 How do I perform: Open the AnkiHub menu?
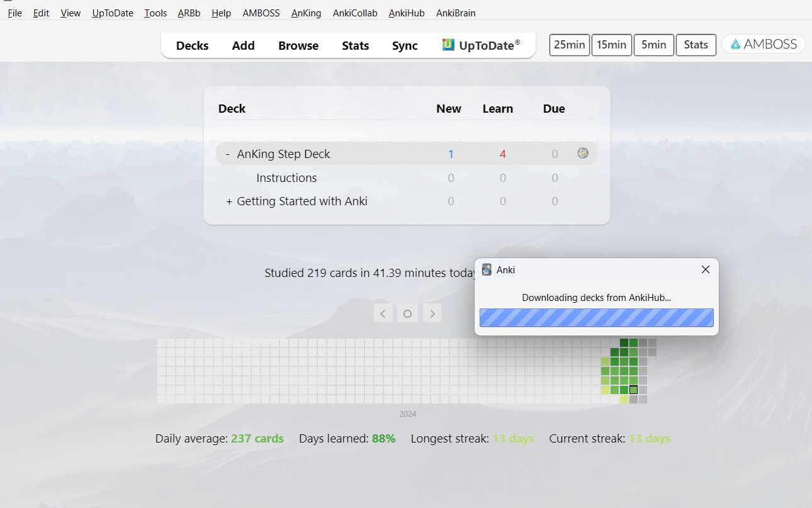click(407, 13)
